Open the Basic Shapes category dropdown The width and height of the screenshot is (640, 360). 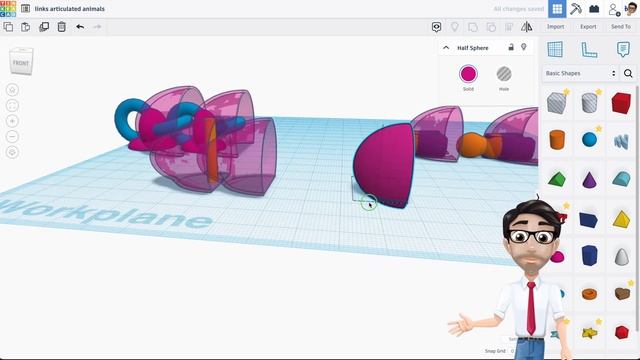(580, 73)
